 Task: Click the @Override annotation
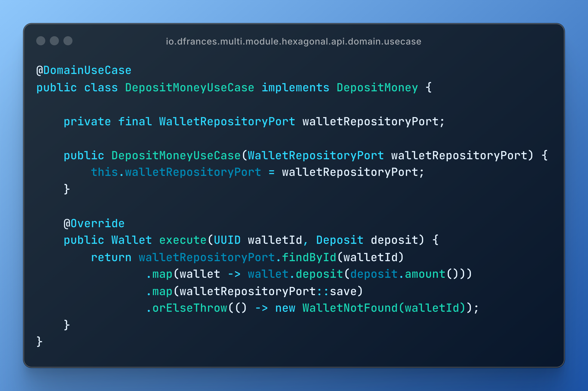(x=94, y=223)
